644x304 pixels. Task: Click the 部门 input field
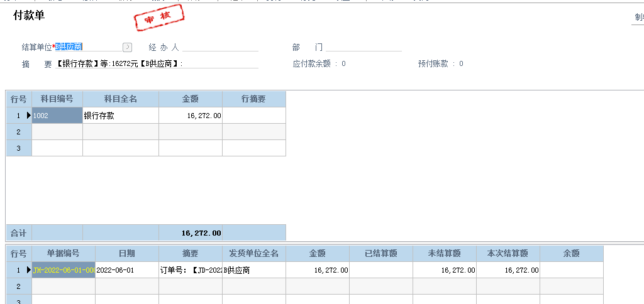click(364, 47)
